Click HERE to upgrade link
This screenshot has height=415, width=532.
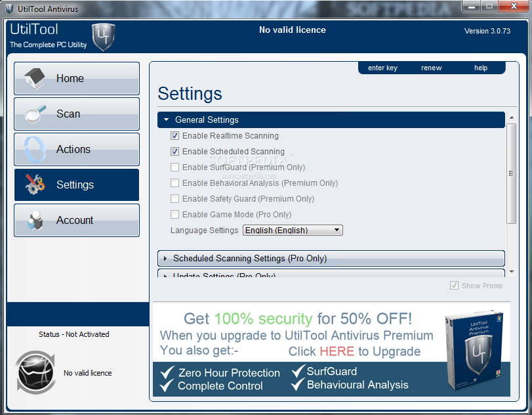(337, 351)
